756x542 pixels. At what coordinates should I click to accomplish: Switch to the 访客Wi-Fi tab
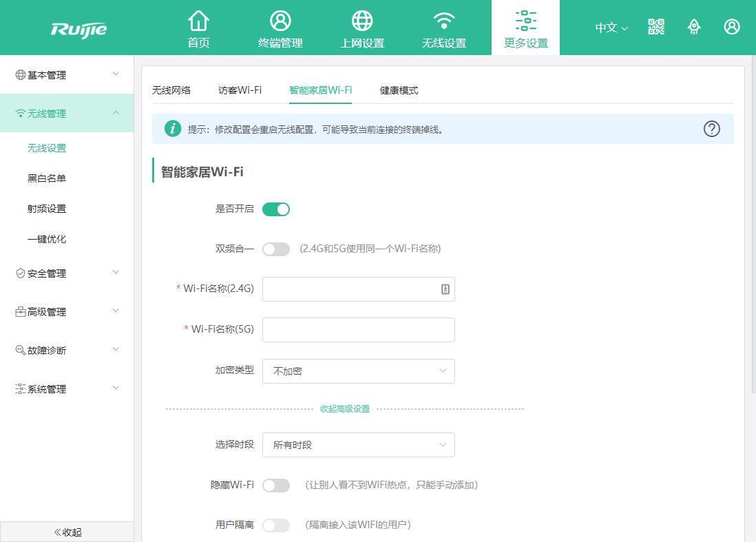coord(240,90)
